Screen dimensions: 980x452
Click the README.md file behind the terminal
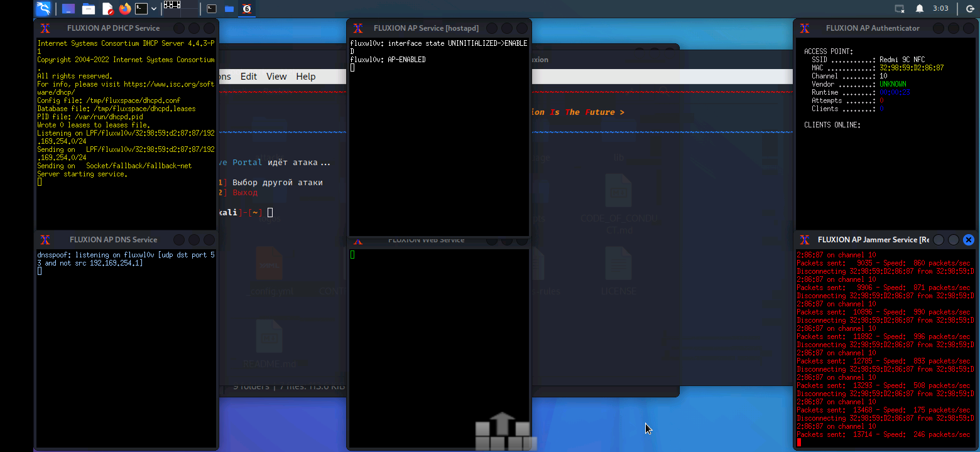click(x=269, y=344)
